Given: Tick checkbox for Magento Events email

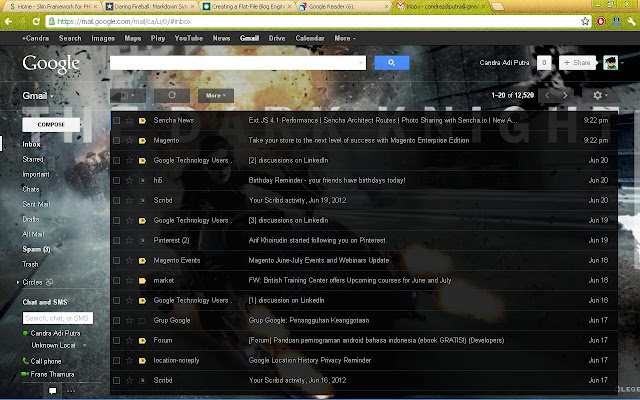Looking at the screenshot, I should [117, 260].
